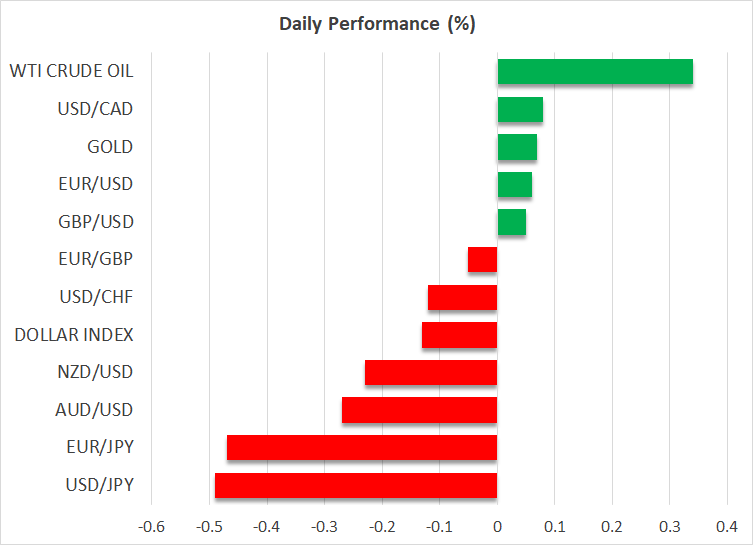Select the GOLD category label
Image resolution: width=753 pixels, height=545 pixels.
pyautogui.click(x=110, y=147)
